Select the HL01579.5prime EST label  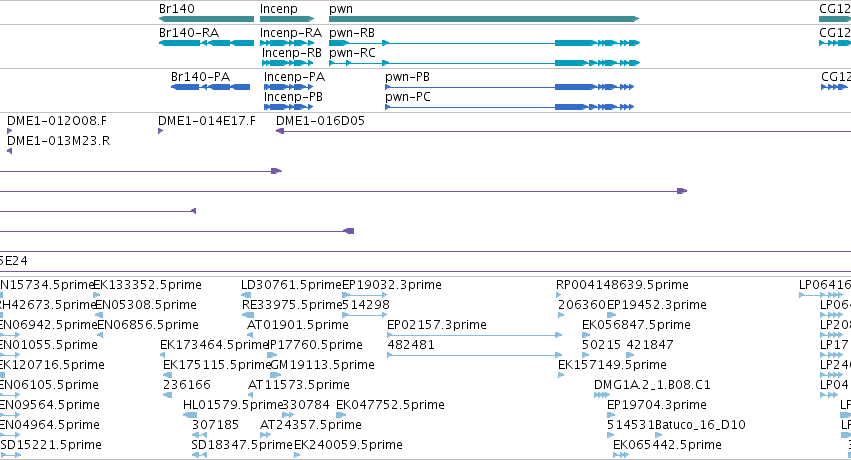coord(233,406)
